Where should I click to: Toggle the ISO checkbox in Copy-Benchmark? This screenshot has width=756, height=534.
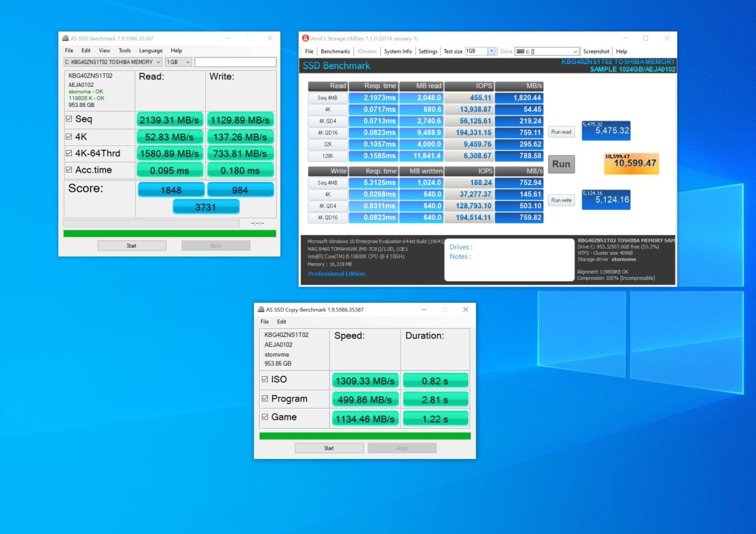(265, 379)
